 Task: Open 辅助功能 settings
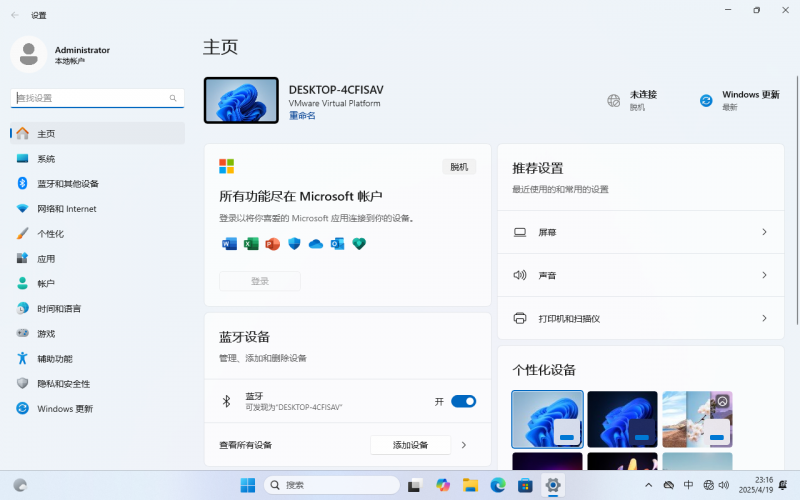tap(97, 359)
